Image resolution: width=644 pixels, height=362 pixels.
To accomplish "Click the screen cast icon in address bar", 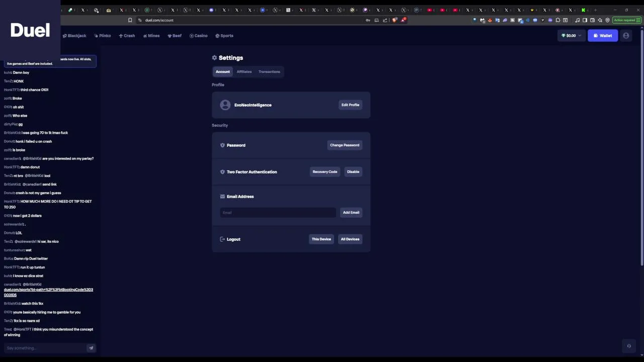I will click(x=376, y=20).
